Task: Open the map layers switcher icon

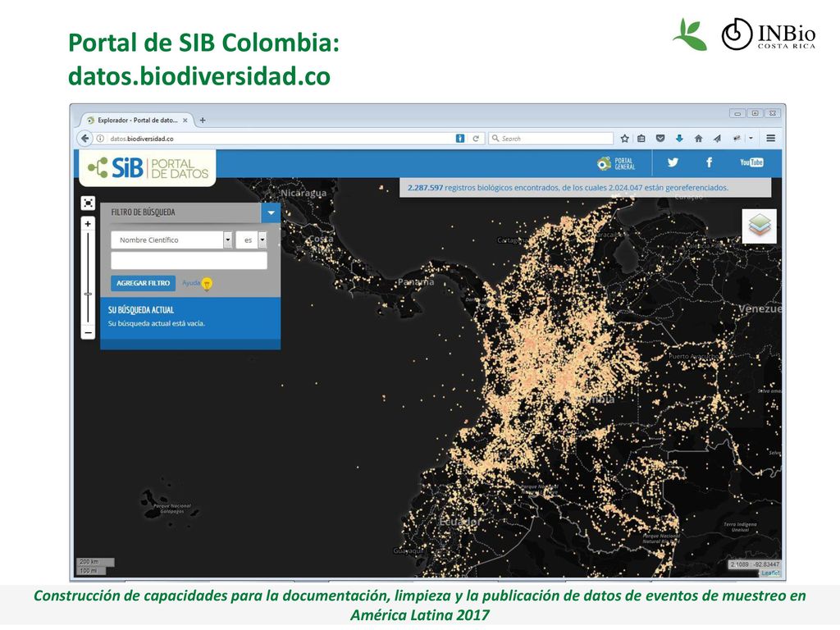Action: [x=759, y=226]
